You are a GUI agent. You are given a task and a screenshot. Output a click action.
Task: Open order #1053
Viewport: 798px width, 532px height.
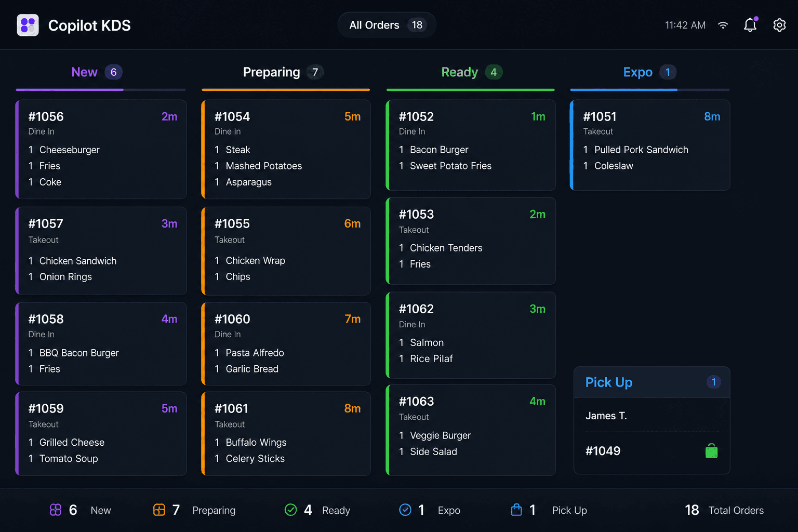pyautogui.click(x=471, y=241)
